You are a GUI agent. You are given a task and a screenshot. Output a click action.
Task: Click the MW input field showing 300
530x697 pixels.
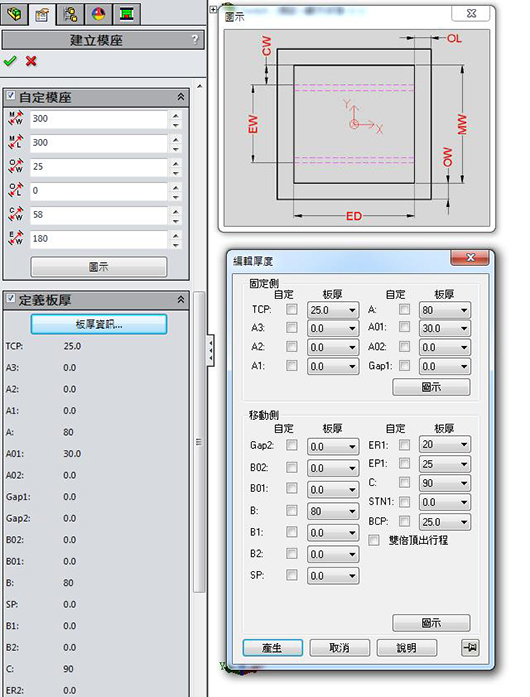[98, 119]
